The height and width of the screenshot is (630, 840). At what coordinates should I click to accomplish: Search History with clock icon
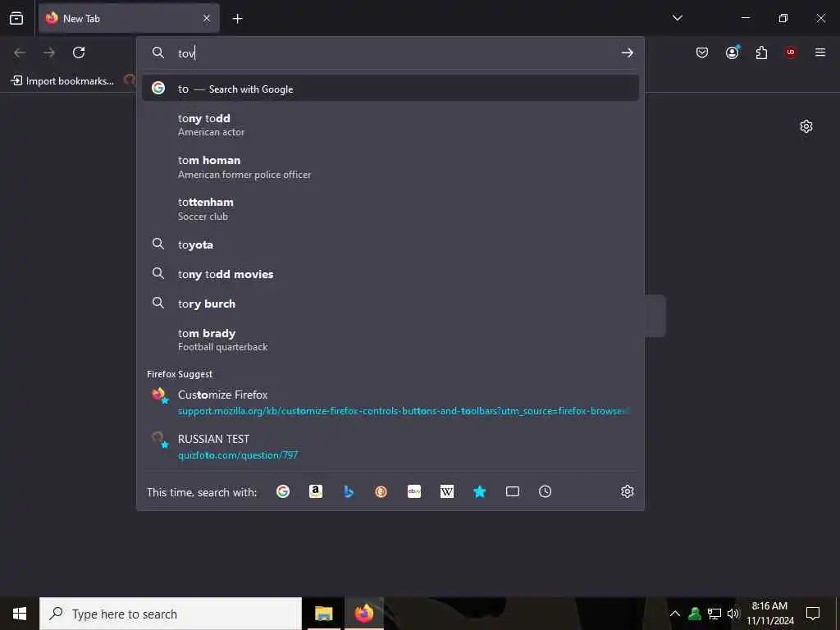pos(545,491)
